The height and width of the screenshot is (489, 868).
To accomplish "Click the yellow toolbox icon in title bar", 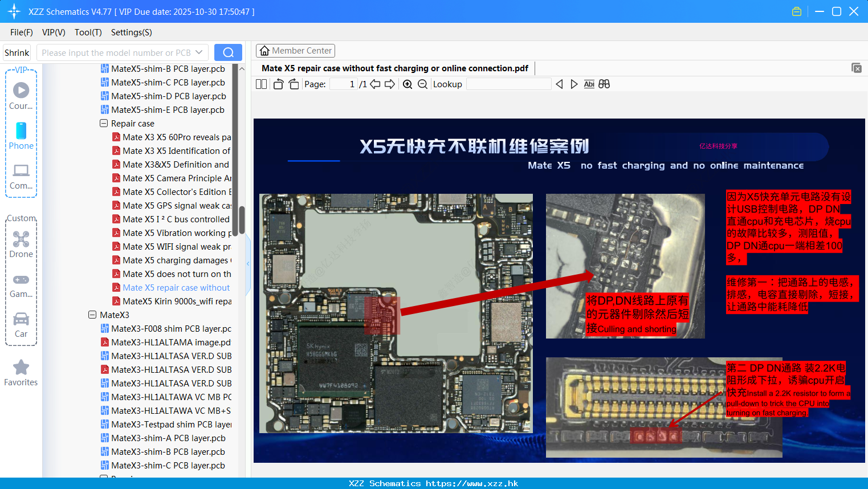I will [797, 11].
